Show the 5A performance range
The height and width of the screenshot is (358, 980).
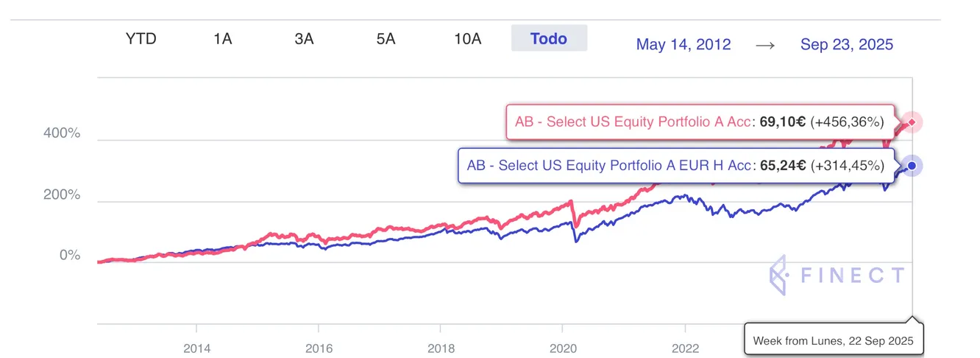click(x=386, y=39)
